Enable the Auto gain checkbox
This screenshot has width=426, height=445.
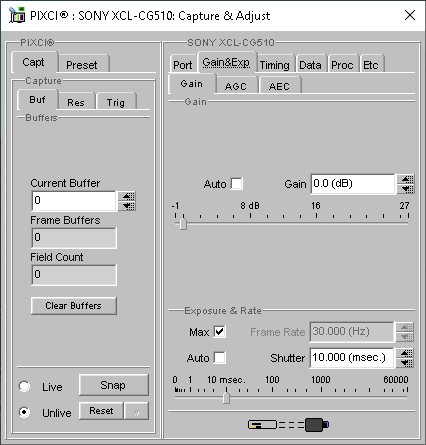click(x=237, y=184)
